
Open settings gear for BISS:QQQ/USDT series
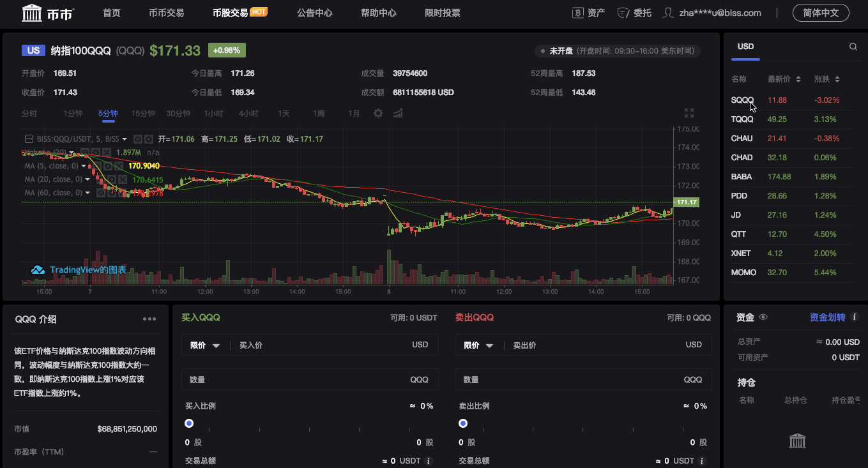149,139
